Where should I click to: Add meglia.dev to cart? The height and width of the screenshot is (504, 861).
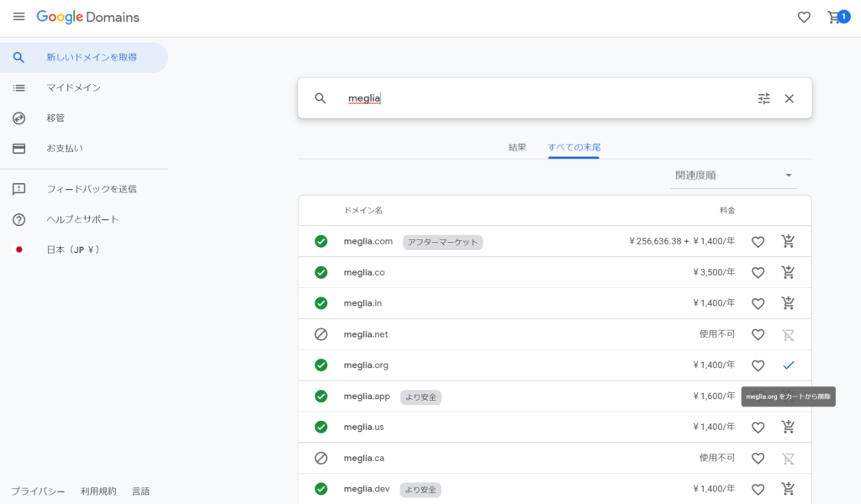click(788, 489)
